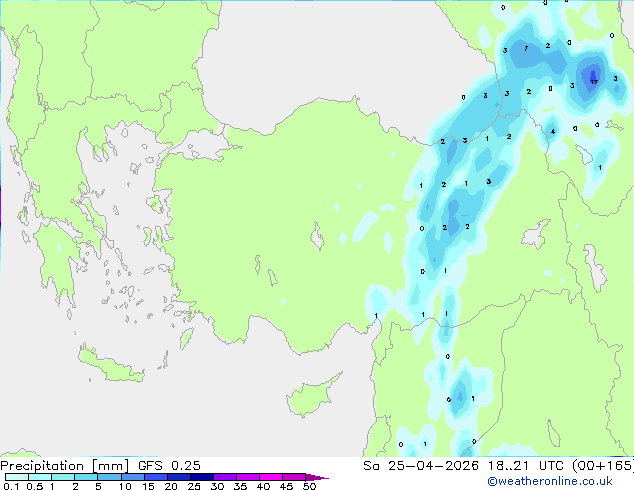634x490 pixels.
Task: Pick the magenta swatch between 40 and 45
Action: point(271,477)
